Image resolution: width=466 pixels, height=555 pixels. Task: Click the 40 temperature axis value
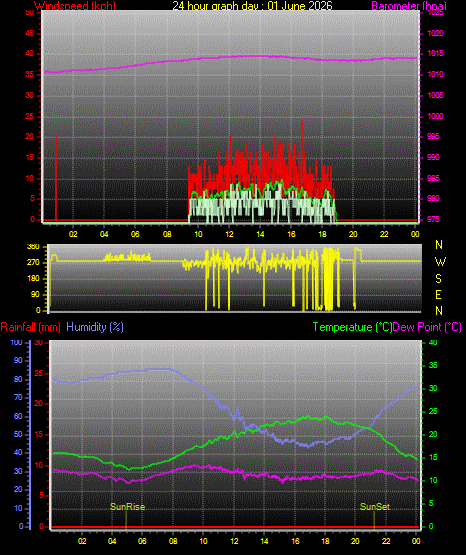click(433, 342)
